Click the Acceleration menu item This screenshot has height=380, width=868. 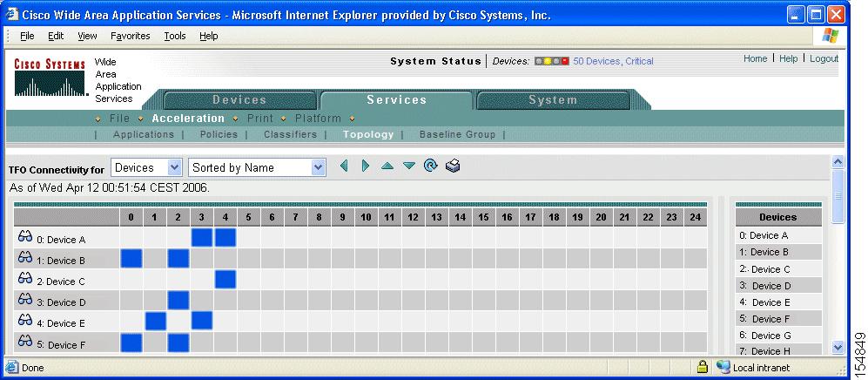pyautogui.click(x=188, y=119)
